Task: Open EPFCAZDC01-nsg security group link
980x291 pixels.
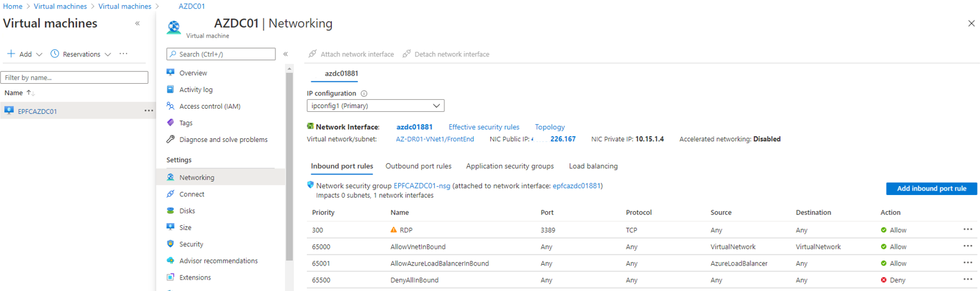Action: [x=423, y=185]
